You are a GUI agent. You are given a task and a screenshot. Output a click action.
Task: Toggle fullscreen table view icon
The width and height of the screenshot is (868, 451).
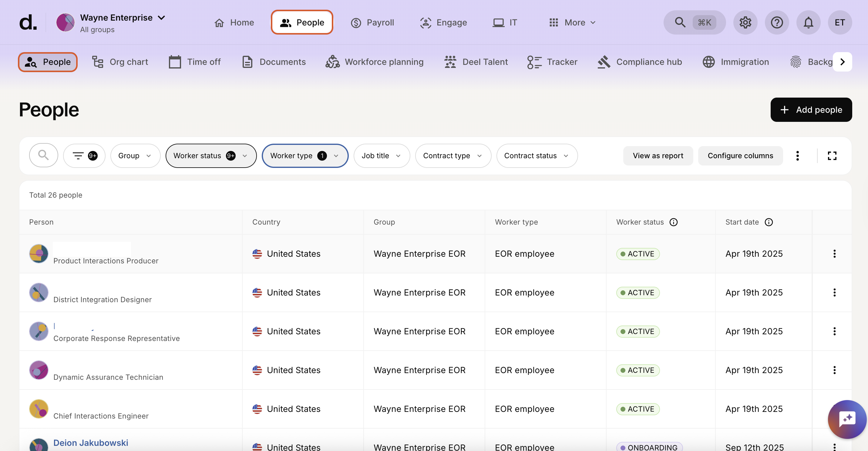tap(832, 155)
